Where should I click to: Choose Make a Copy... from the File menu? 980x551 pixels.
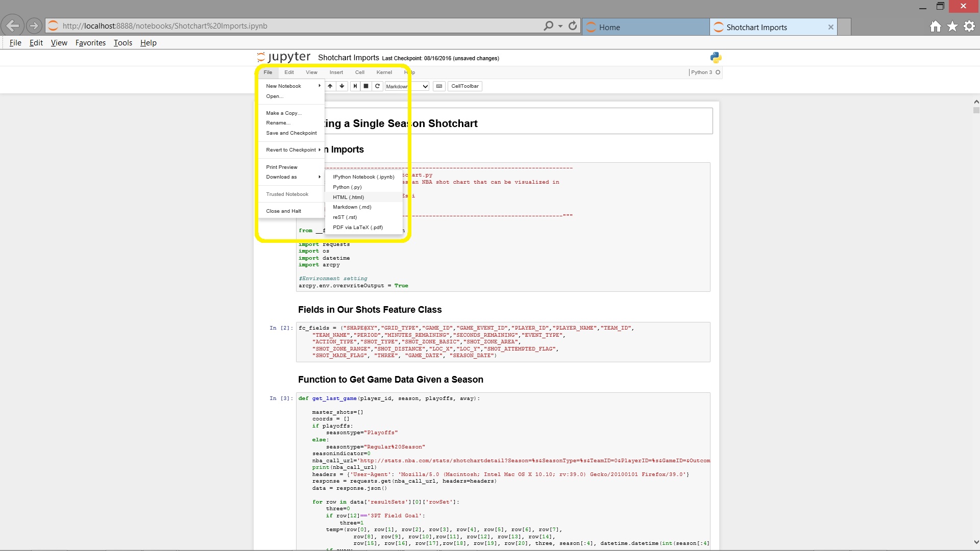tap(292, 113)
